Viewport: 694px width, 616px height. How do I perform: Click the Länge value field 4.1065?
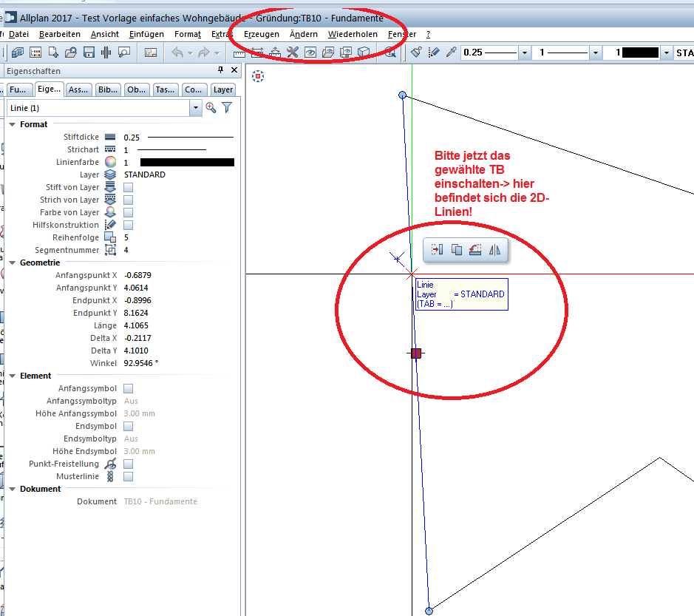137,325
